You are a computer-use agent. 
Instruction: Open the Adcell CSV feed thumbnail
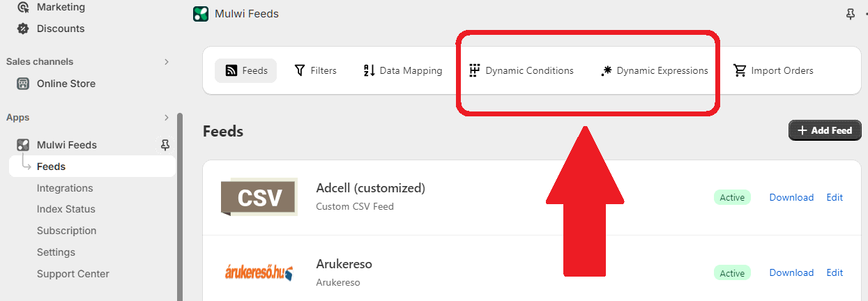[259, 197]
